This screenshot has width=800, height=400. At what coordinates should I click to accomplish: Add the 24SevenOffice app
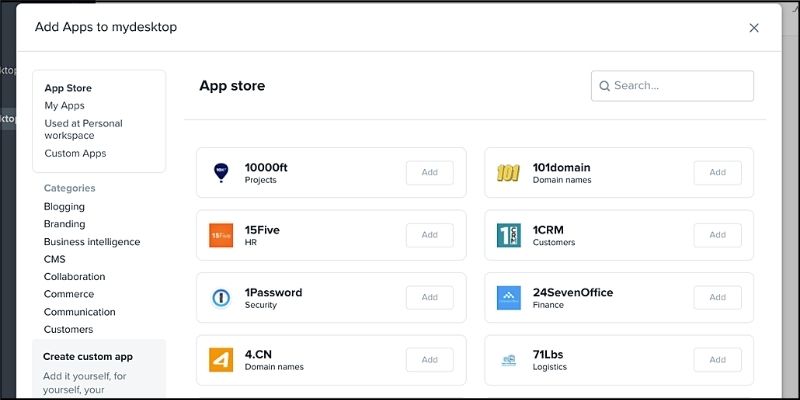pos(717,297)
